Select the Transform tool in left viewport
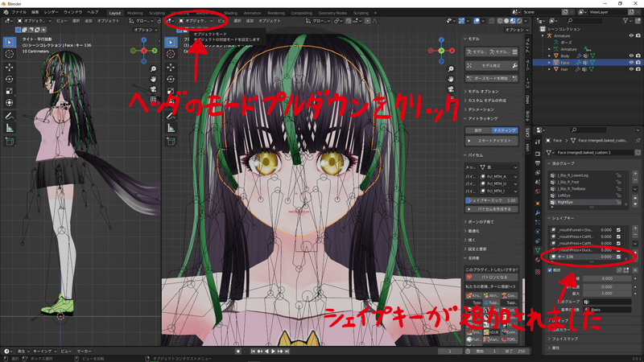This screenshot has width=644, height=362. pyautogui.click(x=10, y=103)
